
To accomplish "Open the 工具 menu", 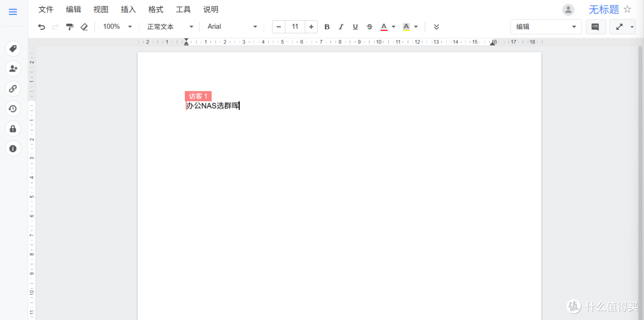I will [183, 10].
